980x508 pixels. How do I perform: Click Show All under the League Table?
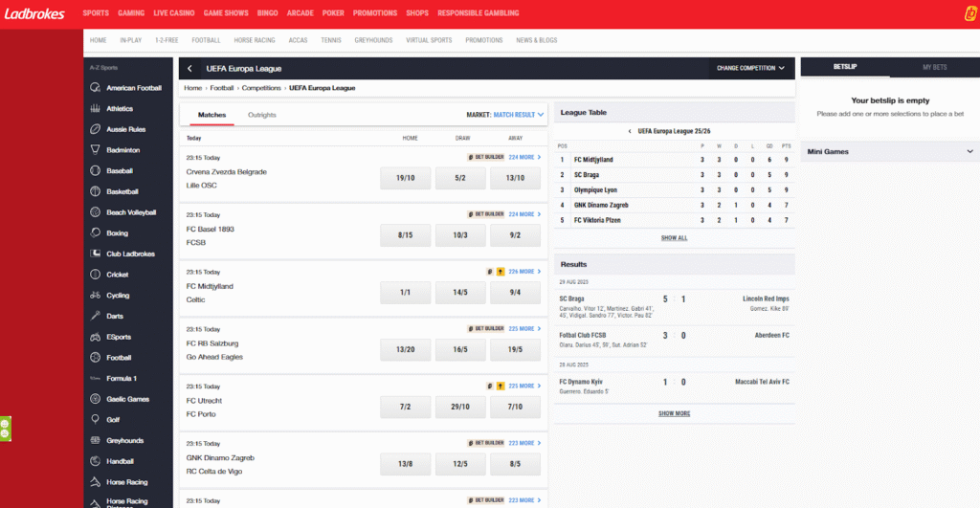674,237
